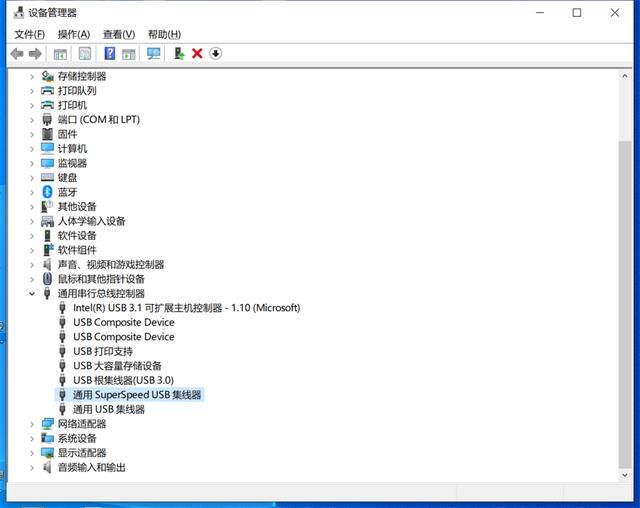The height and width of the screenshot is (508, 640).
Task: Click the storage controller icon beside 存储控制器
Action: [47, 76]
